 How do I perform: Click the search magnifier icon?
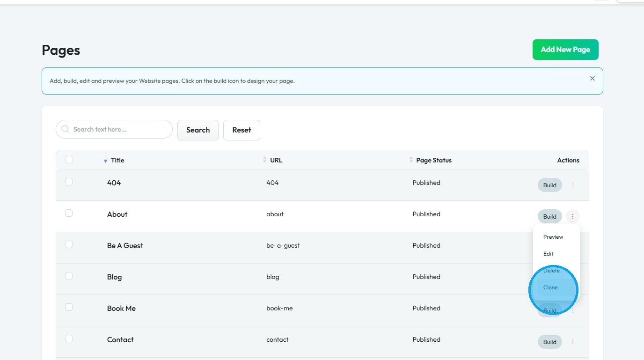click(66, 129)
